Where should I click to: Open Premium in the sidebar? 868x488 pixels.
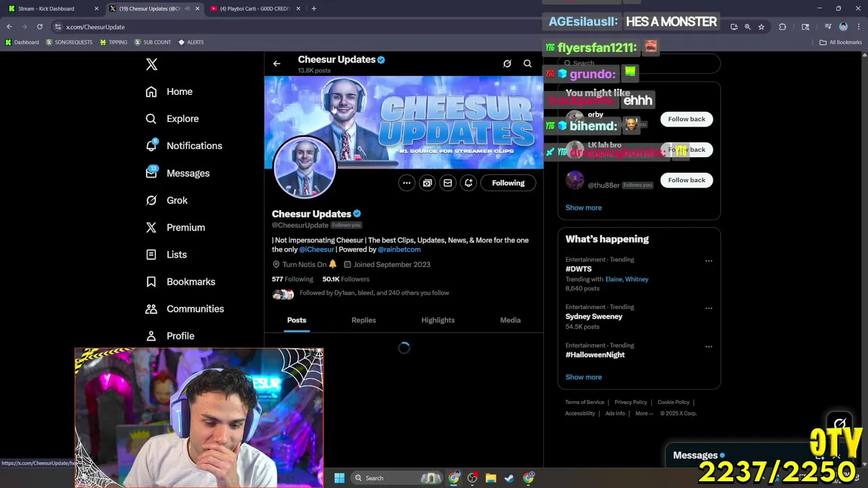coord(175,227)
